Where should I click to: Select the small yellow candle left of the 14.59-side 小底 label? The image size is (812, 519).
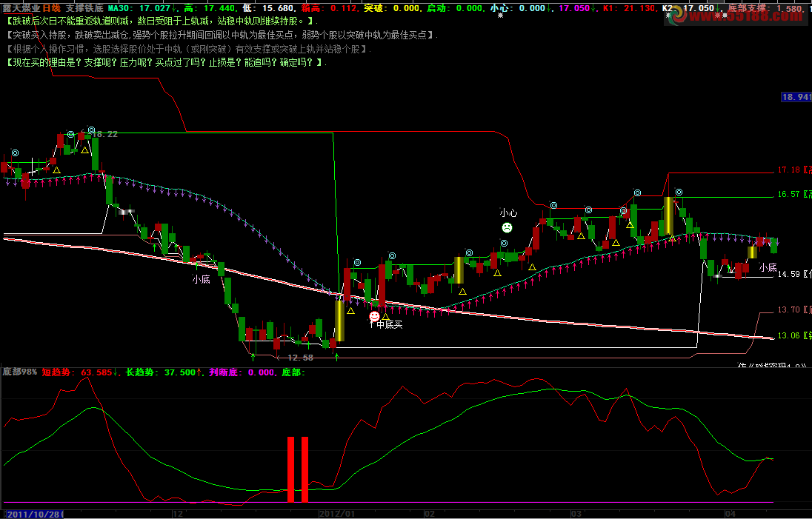[752, 252]
